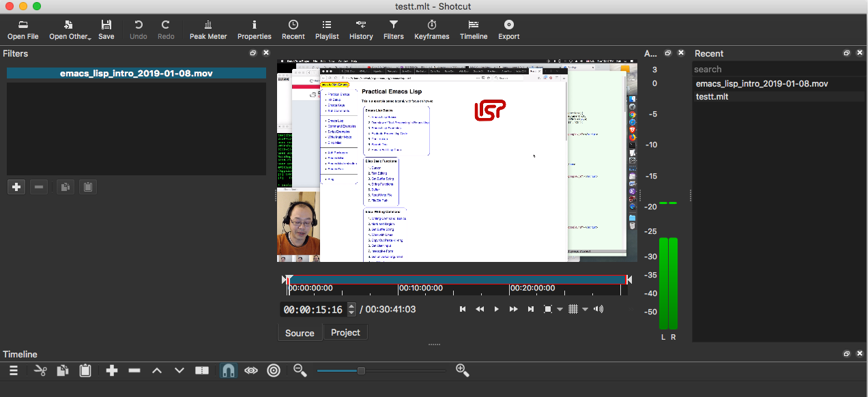The width and height of the screenshot is (868, 397).
Task: Paste filters using the clipboard icon
Action: [x=87, y=186]
